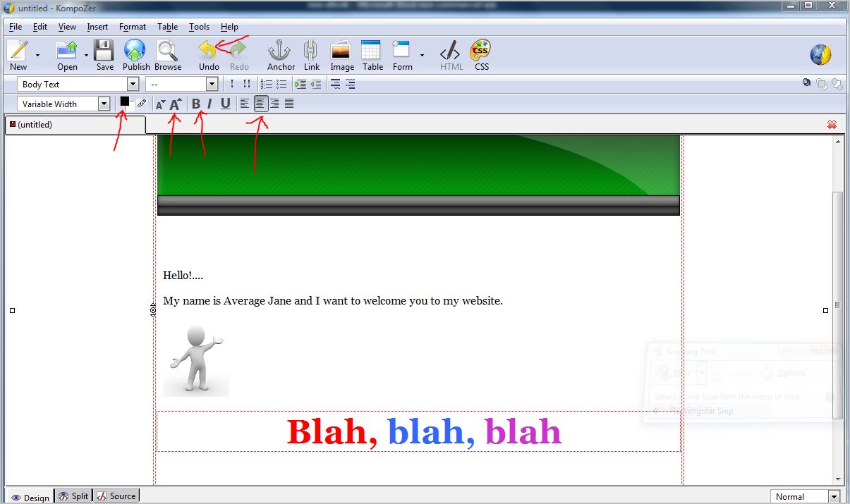The image size is (850, 504).
Task: Open the Format menu
Action: [x=132, y=27]
